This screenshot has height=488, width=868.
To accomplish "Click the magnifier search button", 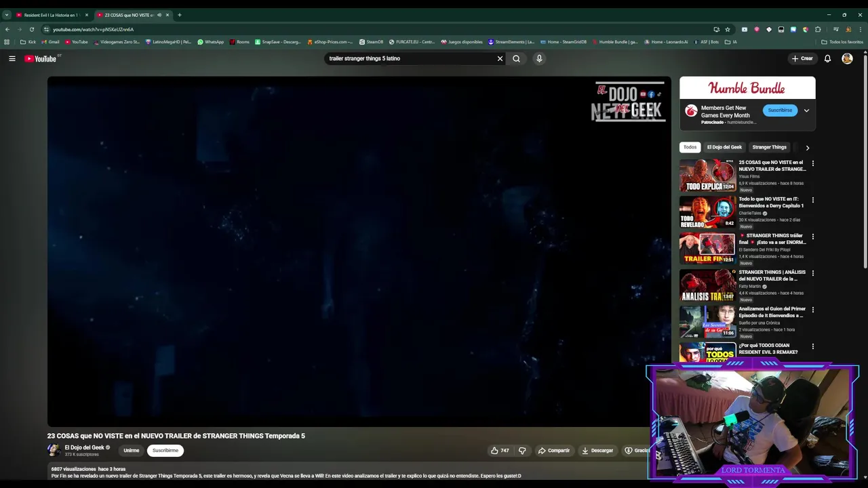I will [x=517, y=59].
